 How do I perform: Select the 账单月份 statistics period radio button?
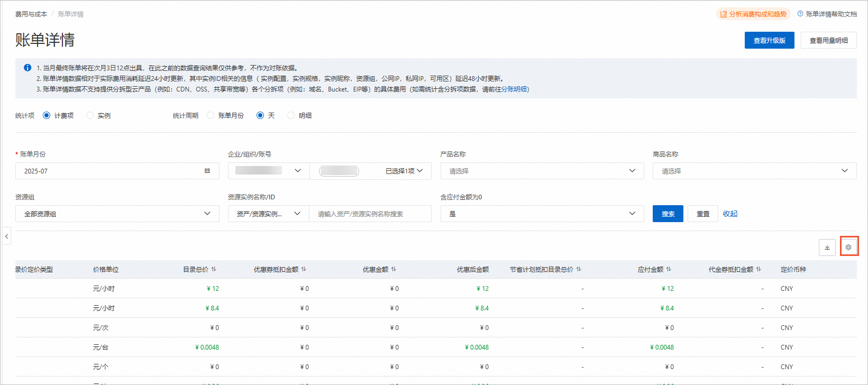coord(211,115)
